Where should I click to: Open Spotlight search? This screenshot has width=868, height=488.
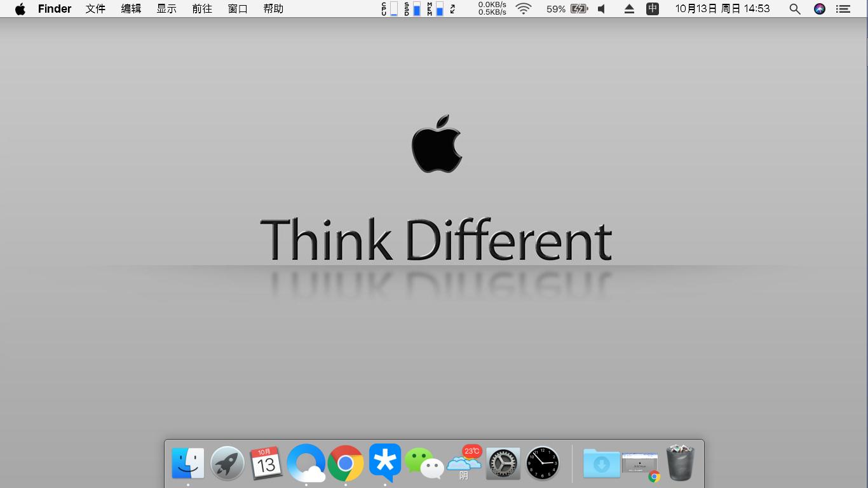click(794, 9)
